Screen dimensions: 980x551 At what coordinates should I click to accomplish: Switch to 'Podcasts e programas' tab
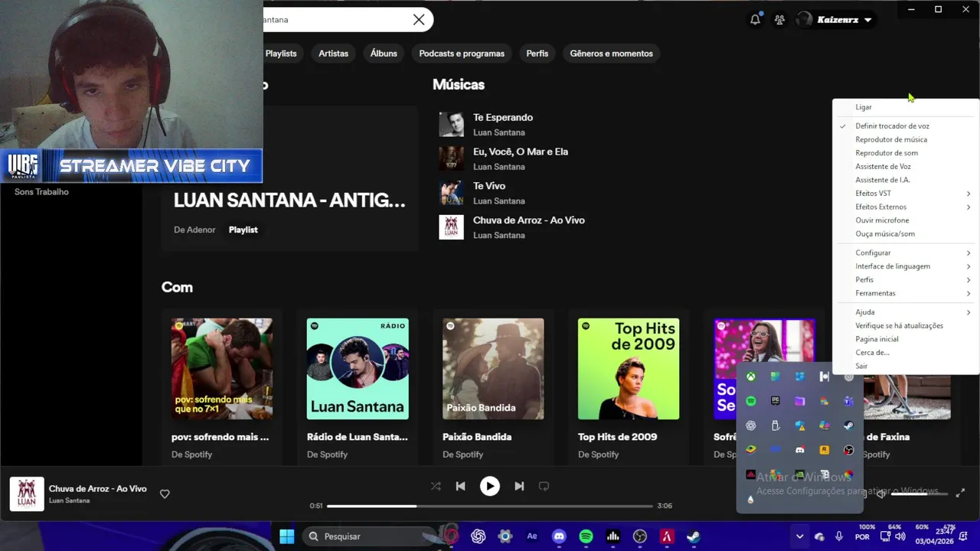click(462, 54)
